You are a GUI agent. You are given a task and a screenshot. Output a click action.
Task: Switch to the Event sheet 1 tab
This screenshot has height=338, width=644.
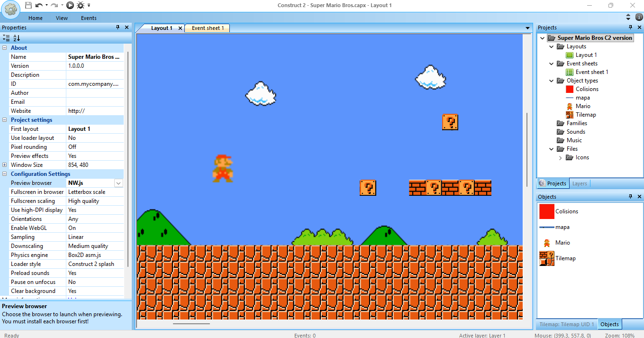coord(208,28)
